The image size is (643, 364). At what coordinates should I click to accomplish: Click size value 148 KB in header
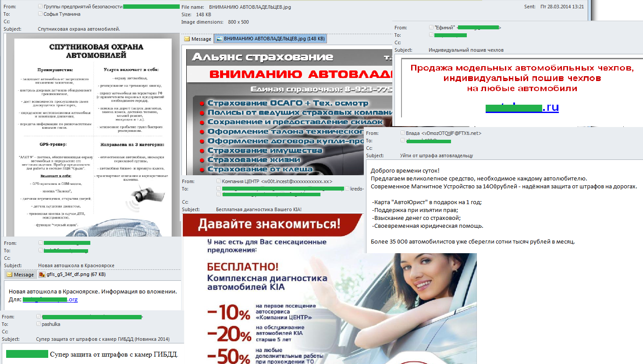point(203,14)
